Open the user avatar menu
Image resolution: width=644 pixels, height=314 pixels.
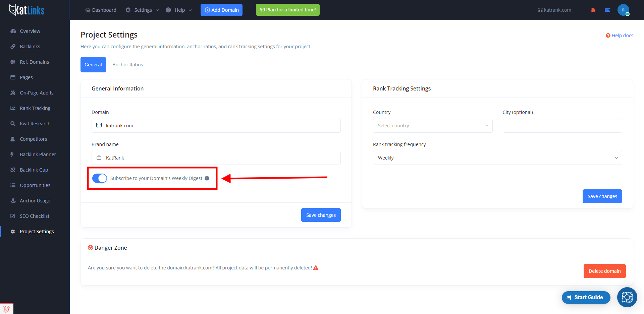623,10
